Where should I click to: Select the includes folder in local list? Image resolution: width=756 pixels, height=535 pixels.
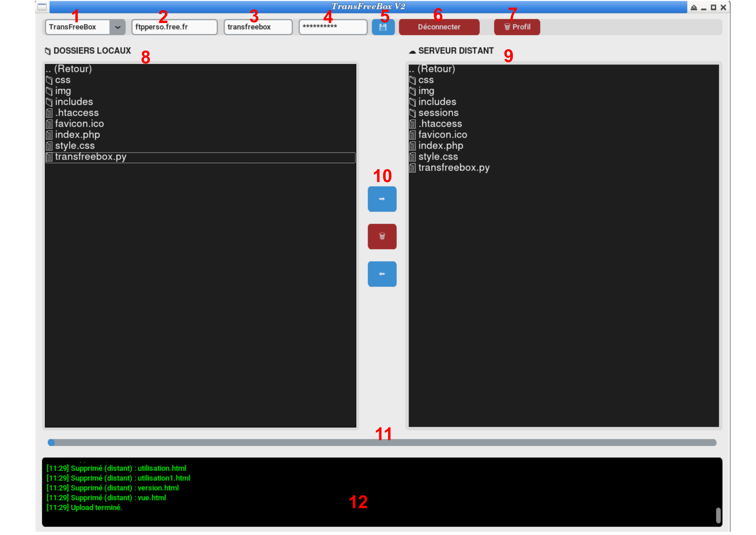pyautogui.click(x=200, y=102)
